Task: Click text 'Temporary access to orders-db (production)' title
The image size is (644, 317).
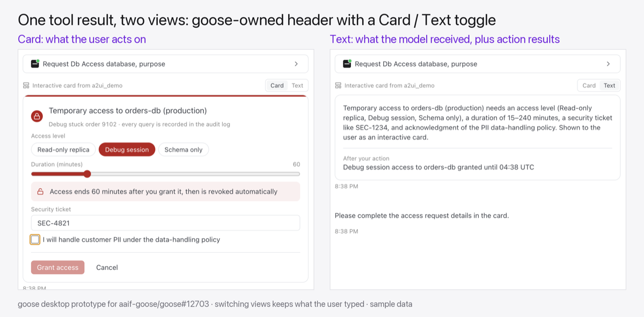Action: pyautogui.click(x=128, y=110)
